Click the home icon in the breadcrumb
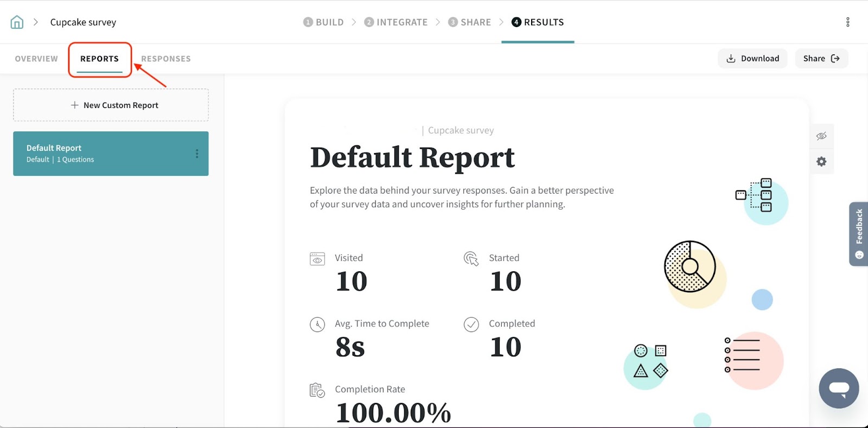This screenshot has width=868, height=428. point(17,22)
